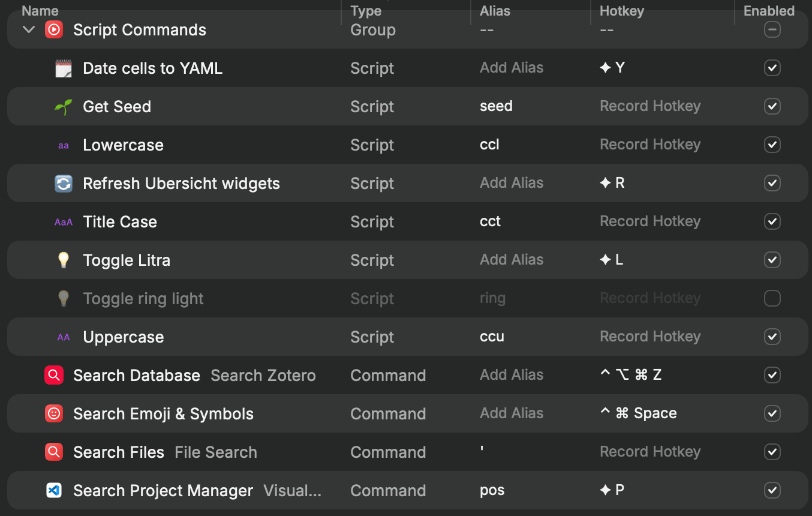
Task: Collapse the Script Commands group chevron
Action: [x=28, y=29]
